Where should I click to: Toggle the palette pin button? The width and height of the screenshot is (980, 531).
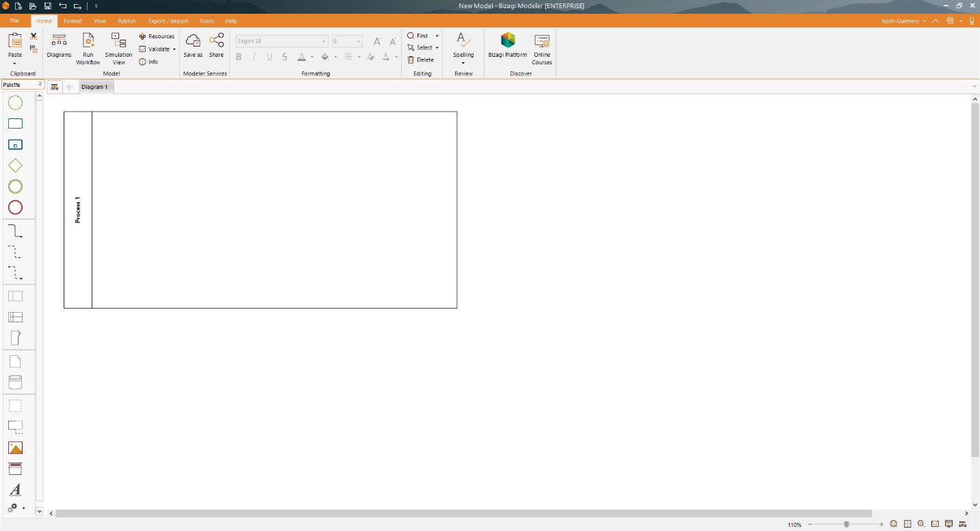tap(40, 85)
